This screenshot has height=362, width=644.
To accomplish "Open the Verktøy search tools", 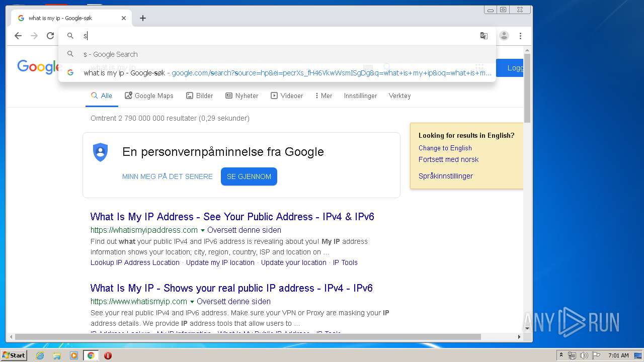I will (x=400, y=96).
